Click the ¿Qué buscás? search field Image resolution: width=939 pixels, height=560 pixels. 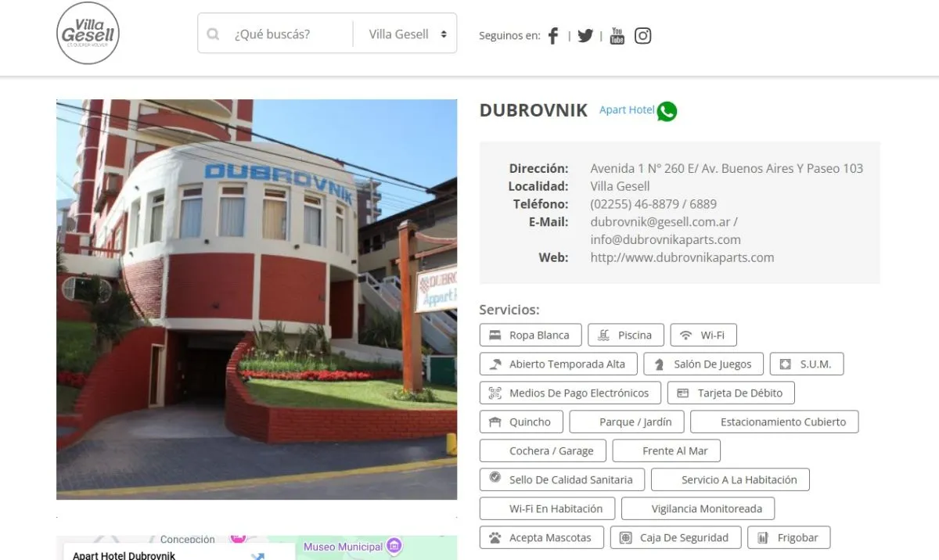(286, 34)
